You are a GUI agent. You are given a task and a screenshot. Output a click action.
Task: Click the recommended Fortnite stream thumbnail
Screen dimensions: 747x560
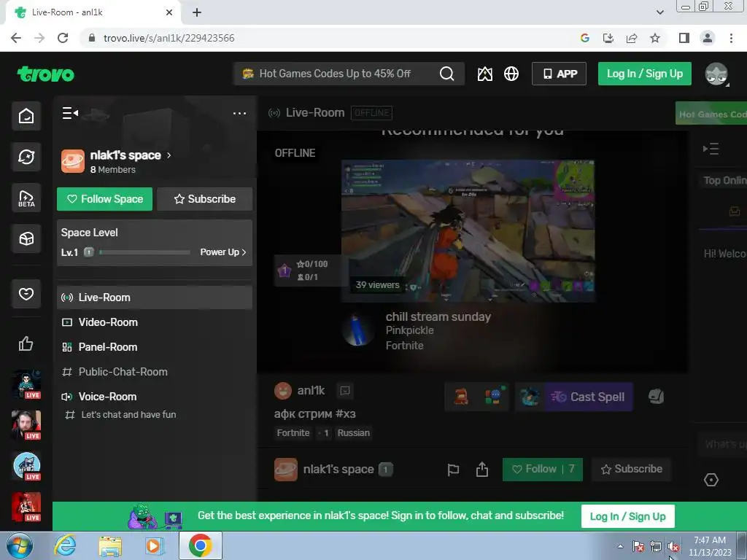click(468, 231)
